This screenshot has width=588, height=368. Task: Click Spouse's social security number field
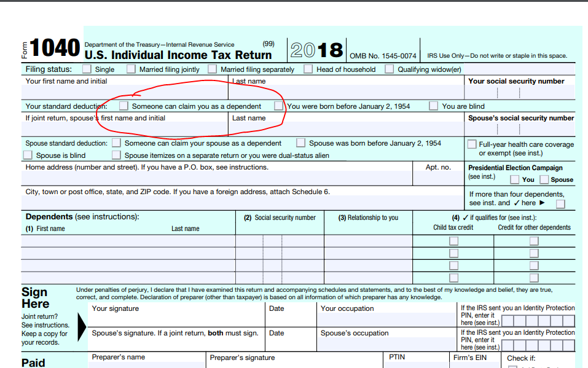pyautogui.click(x=520, y=129)
